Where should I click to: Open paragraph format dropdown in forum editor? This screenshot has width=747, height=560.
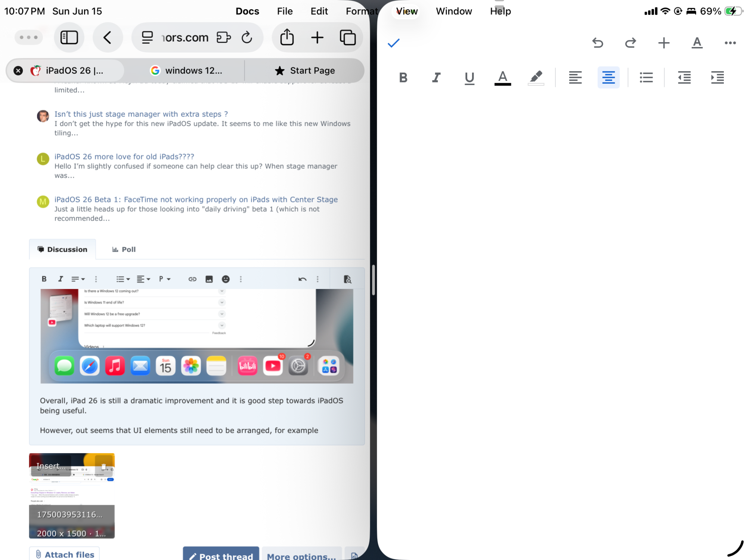click(164, 279)
